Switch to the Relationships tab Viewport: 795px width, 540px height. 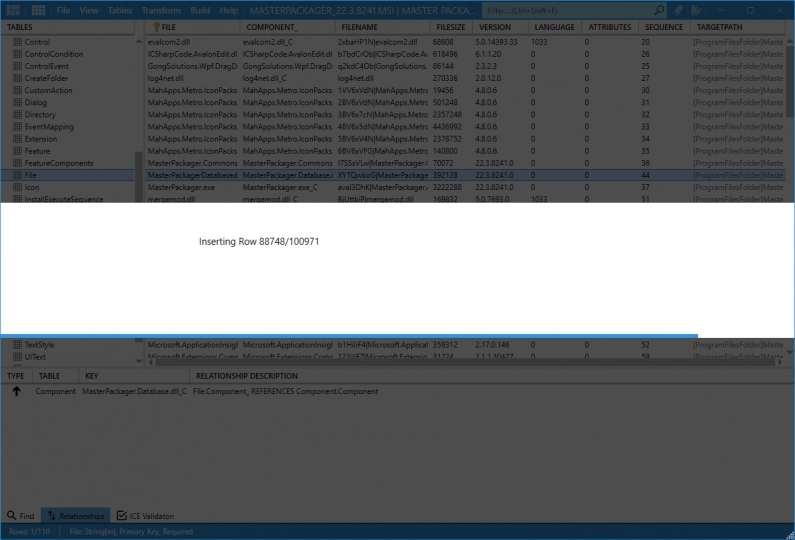[75, 516]
